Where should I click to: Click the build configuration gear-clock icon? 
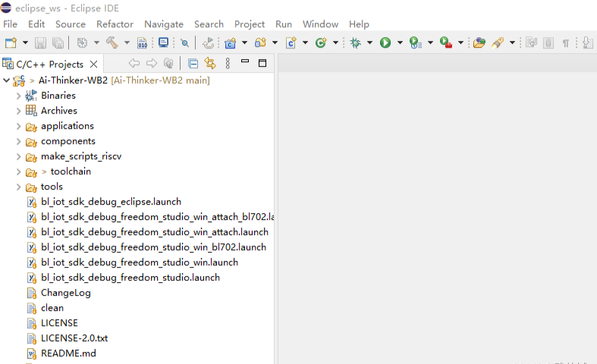pyautogui.click(x=82, y=42)
